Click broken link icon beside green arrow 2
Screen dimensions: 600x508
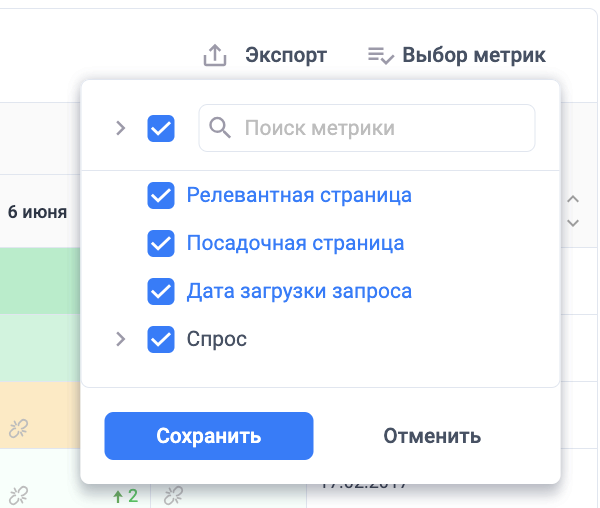coord(173,495)
